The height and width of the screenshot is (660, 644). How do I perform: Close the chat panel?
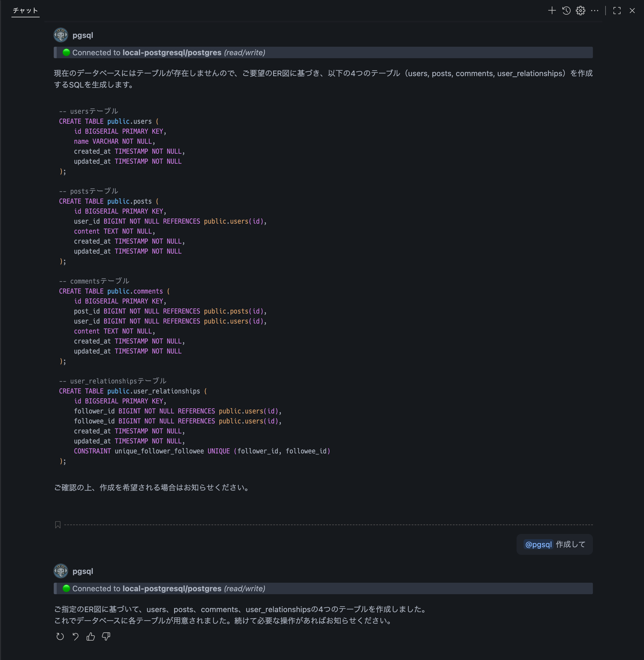(x=632, y=11)
